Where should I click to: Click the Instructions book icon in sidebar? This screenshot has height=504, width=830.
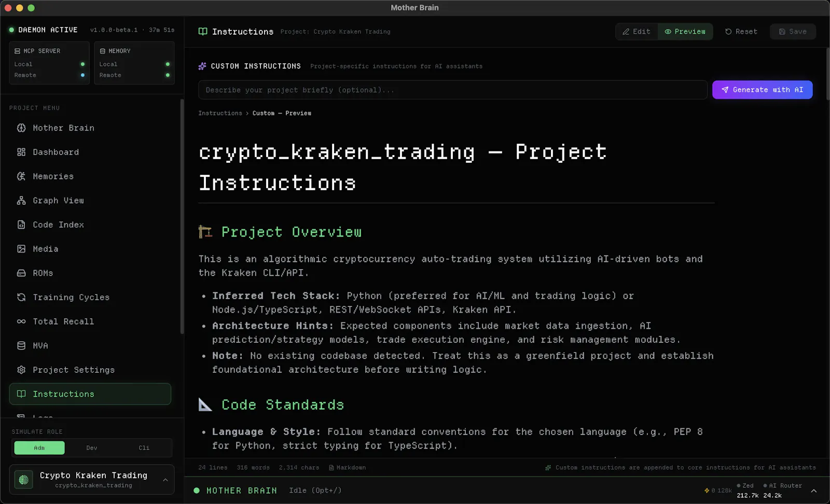pyautogui.click(x=21, y=394)
